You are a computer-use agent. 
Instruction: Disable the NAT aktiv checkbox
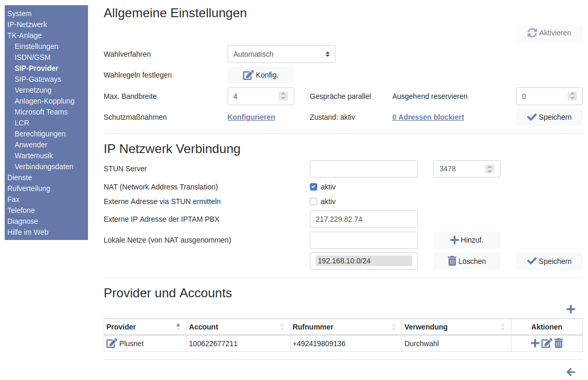(314, 187)
